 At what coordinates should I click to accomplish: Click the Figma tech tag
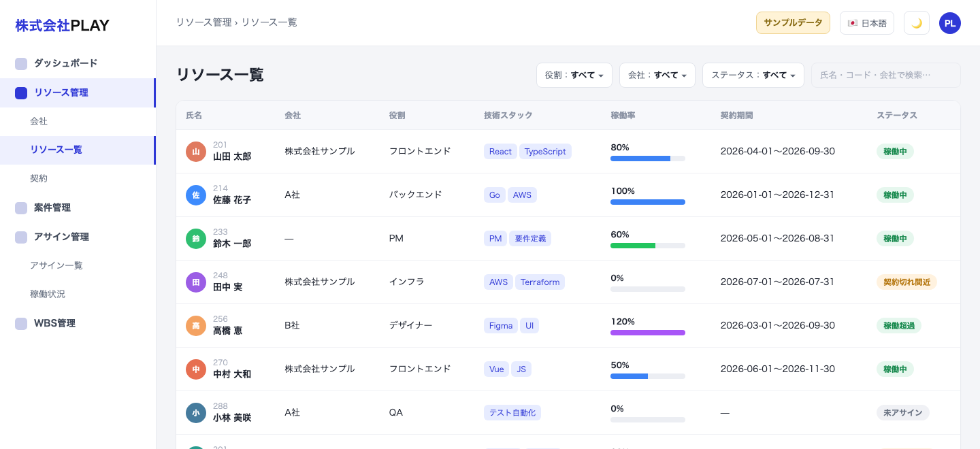[x=501, y=326]
